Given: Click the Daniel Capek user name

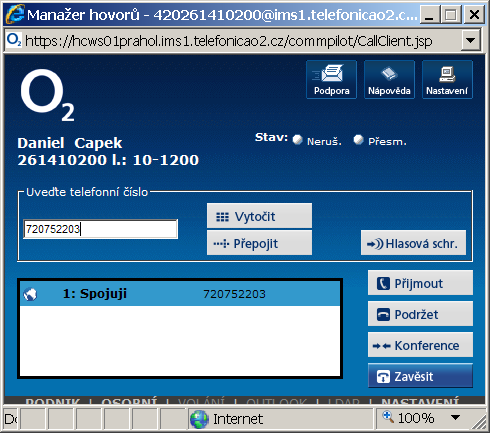Looking at the screenshot, I should [x=70, y=143].
